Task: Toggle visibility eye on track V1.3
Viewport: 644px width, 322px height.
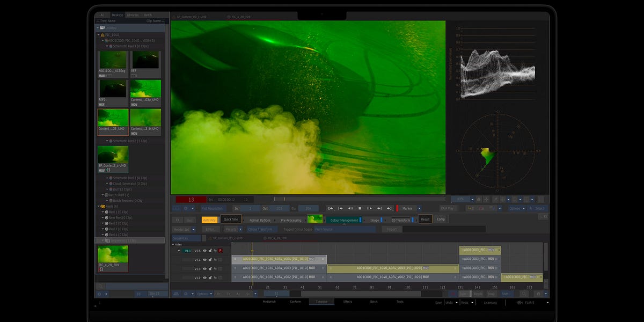Action: coord(204,269)
